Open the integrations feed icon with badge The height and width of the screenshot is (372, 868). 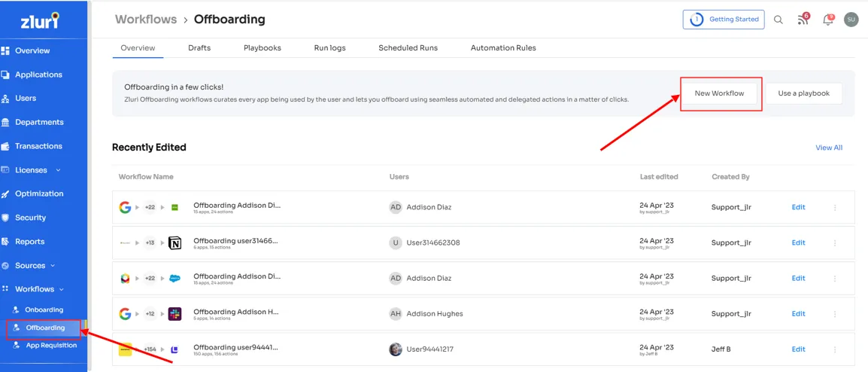click(x=803, y=20)
